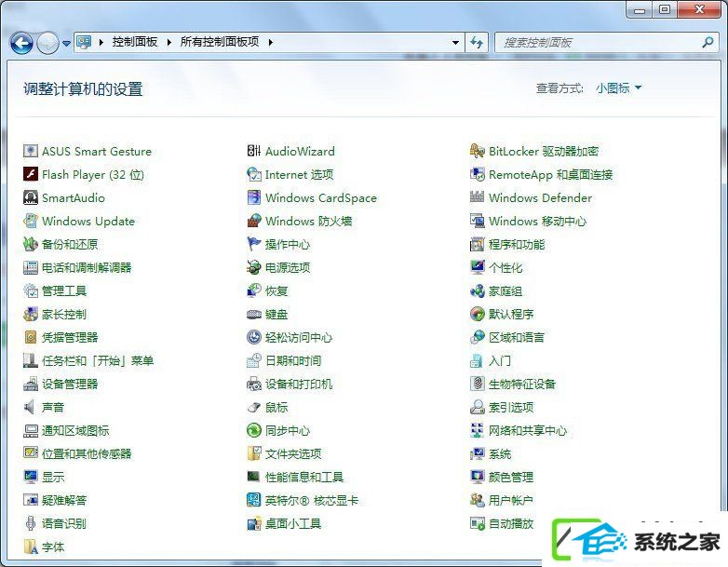The width and height of the screenshot is (728, 567).
Task: Open the 程序和功能 icon
Action: click(478, 244)
